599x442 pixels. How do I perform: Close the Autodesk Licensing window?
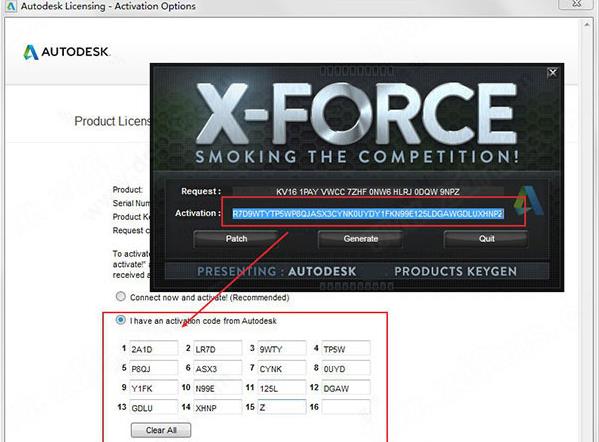point(576,4)
